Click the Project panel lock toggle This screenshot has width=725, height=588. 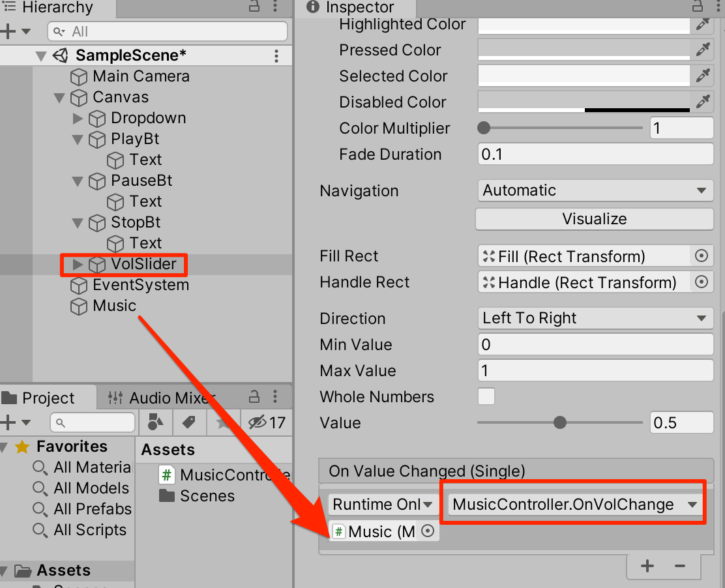pos(254,398)
